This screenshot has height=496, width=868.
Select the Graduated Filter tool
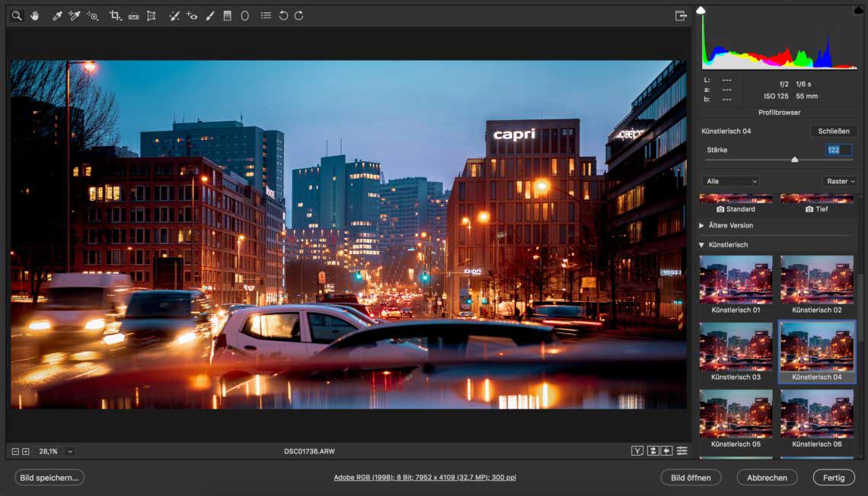227,15
